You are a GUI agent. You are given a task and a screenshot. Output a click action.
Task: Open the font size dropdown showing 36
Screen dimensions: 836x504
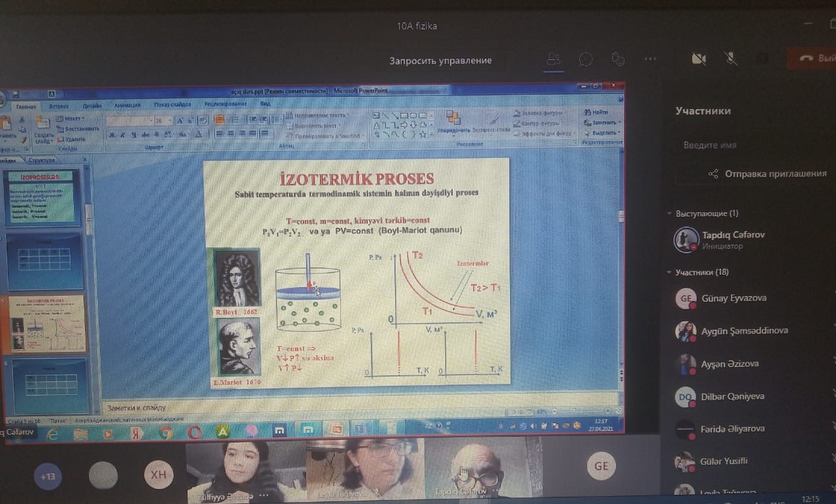point(163,120)
